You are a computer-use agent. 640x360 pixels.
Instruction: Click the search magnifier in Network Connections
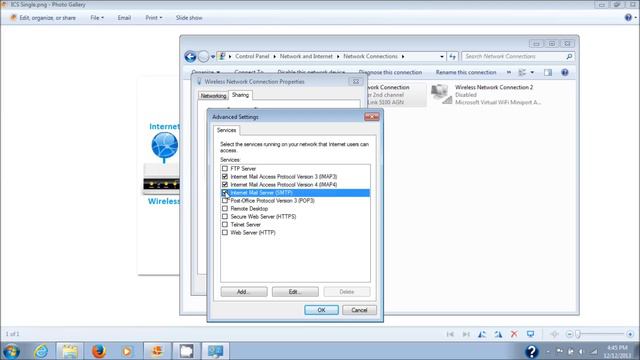[x=569, y=56]
